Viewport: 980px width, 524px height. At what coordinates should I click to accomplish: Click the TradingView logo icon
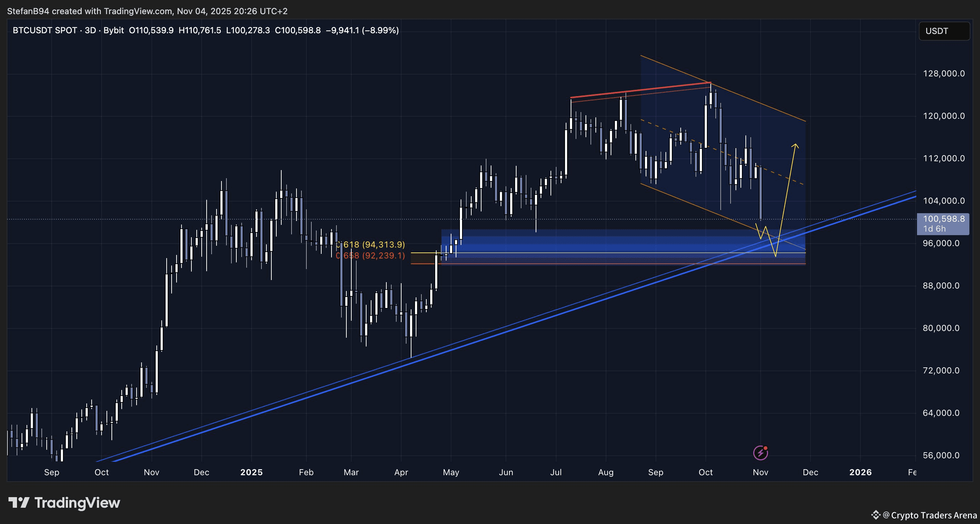(x=19, y=503)
